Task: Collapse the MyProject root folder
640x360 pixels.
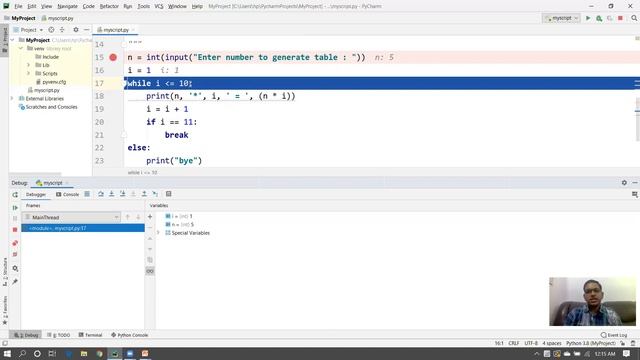Action: click(13, 40)
